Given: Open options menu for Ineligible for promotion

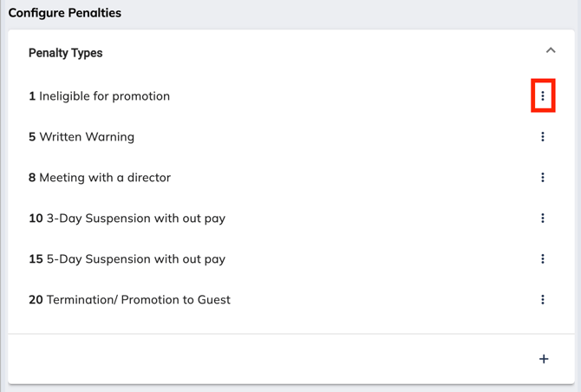Looking at the screenshot, I should point(543,95).
